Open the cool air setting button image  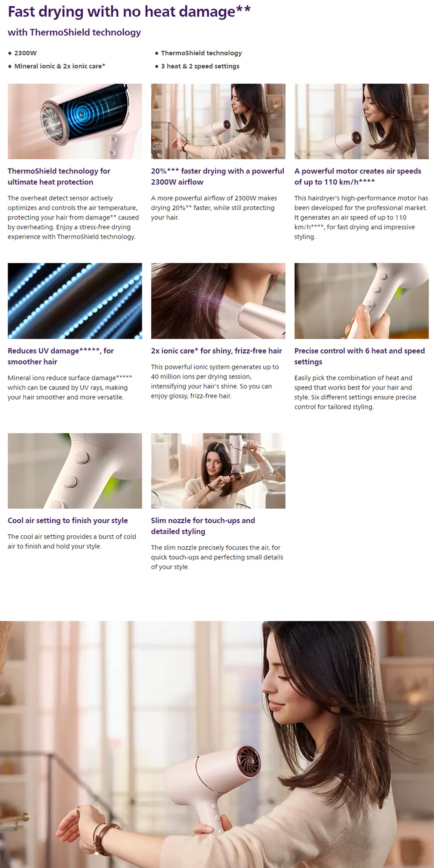point(75,470)
